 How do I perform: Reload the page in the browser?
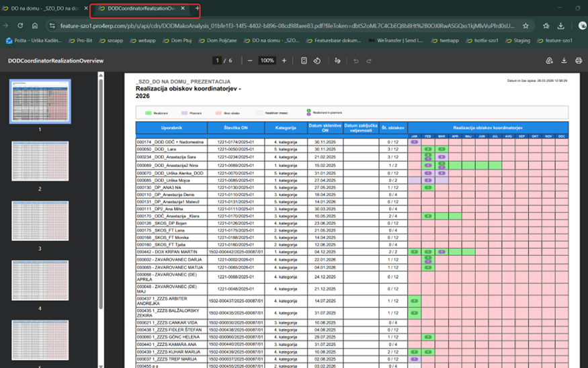(x=20, y=26)
